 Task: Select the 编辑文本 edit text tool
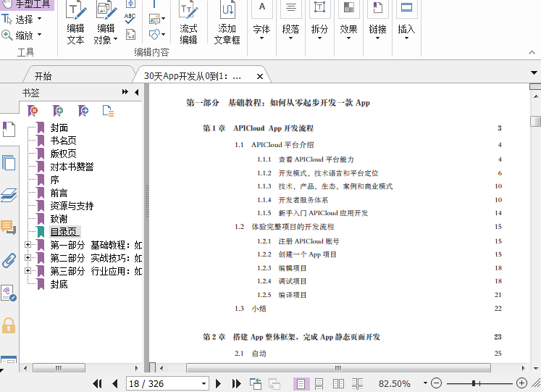[x=75, y=22]
